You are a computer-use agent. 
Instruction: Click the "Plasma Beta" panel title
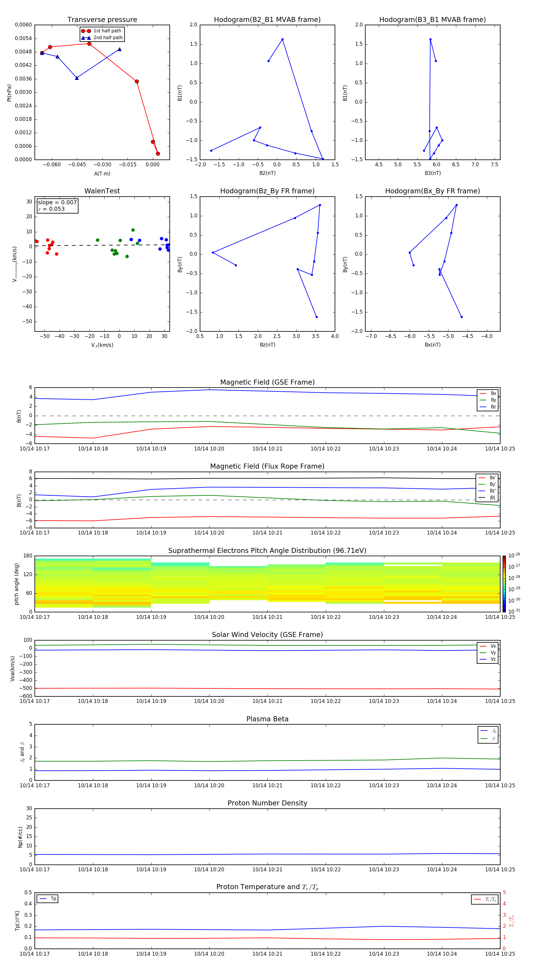(x=267, y=719)
